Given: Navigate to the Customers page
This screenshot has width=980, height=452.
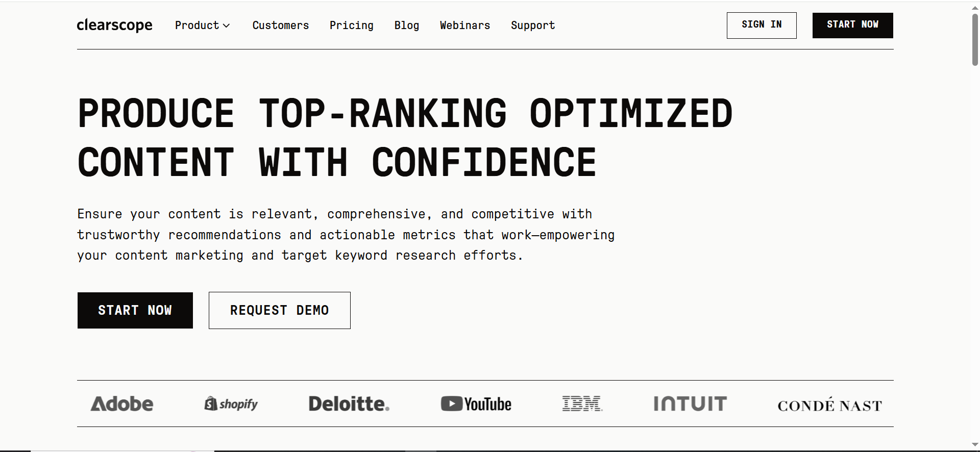Looking at the screenshot, I should coord(281,25).
